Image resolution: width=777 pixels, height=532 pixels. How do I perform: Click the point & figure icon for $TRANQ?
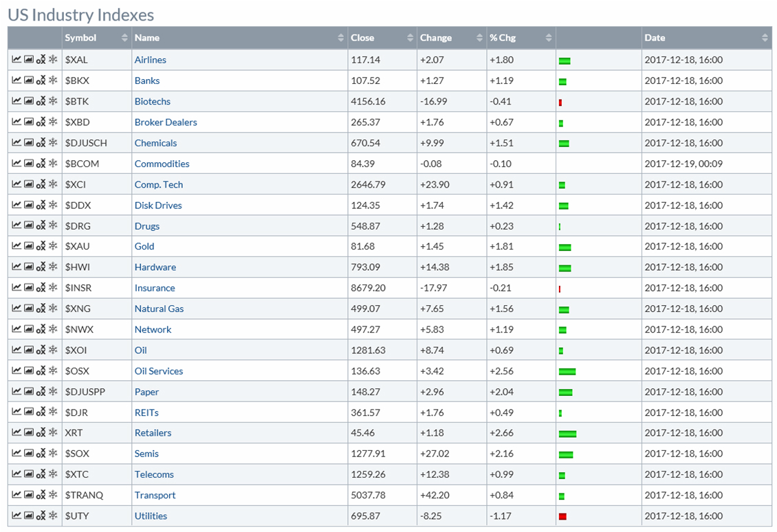point(41,495)
